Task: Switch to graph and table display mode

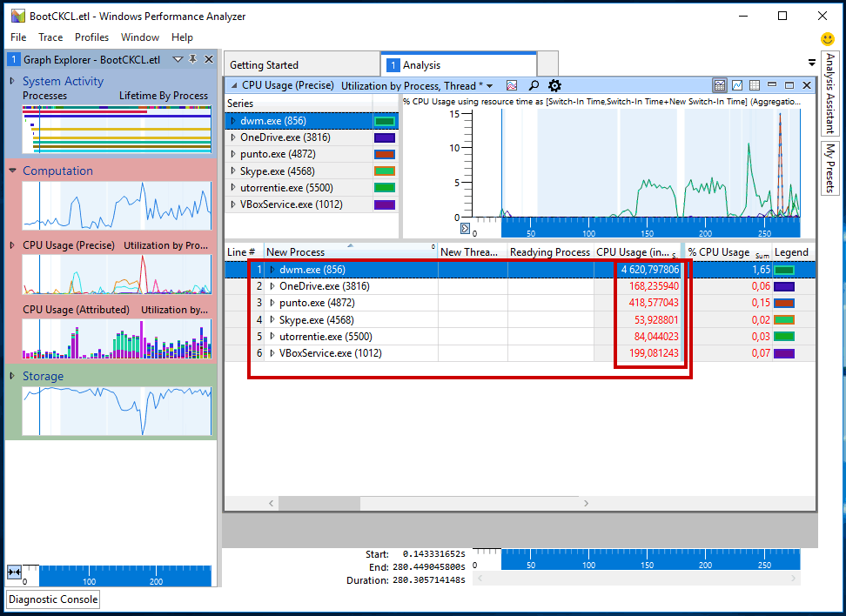Action: coord(719,85)
